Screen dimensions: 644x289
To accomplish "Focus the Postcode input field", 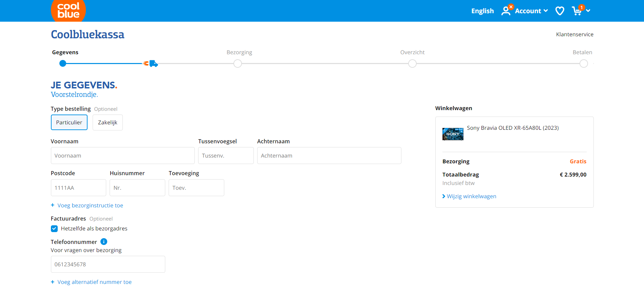I will (x=78, y=188).
